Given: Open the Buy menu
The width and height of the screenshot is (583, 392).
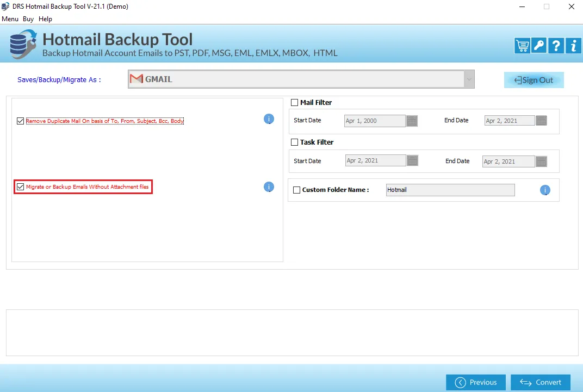Looking at the screenshot, I should pyautogui.click(x=28, y=19).
